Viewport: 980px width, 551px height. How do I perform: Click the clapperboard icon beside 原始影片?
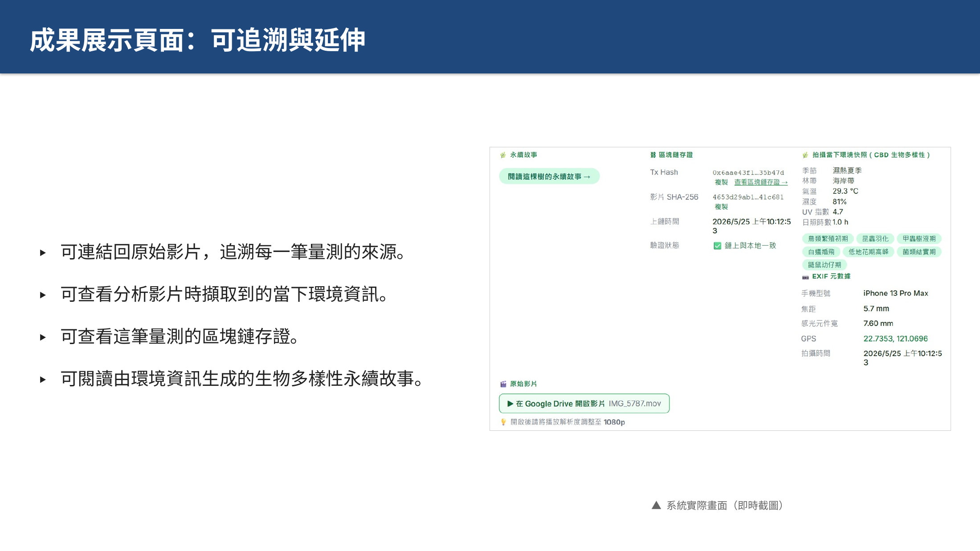(503, 384)
